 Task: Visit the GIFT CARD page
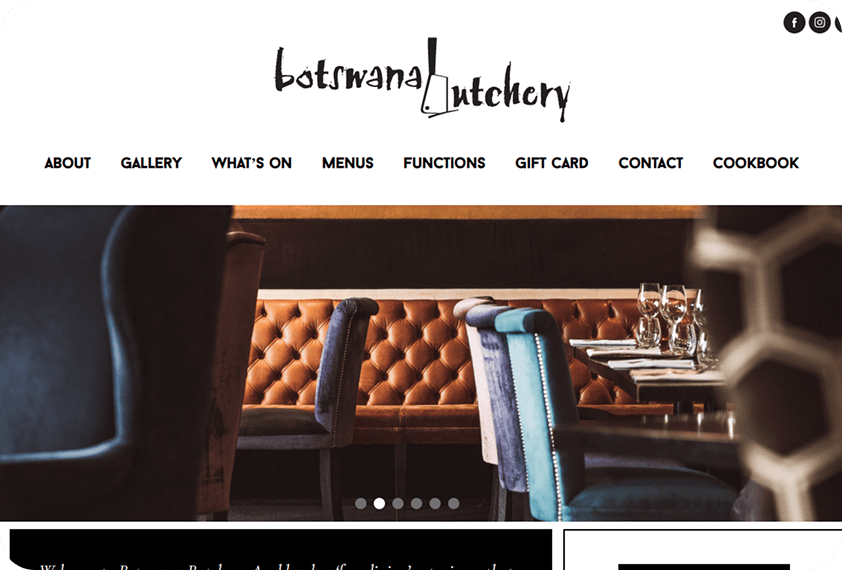(x=551, y=163)
